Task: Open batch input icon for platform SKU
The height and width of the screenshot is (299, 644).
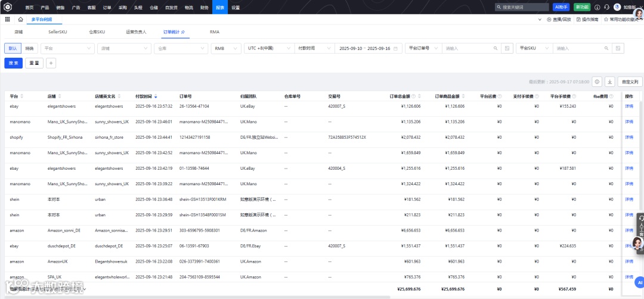Action: click(x=618, y=48)
